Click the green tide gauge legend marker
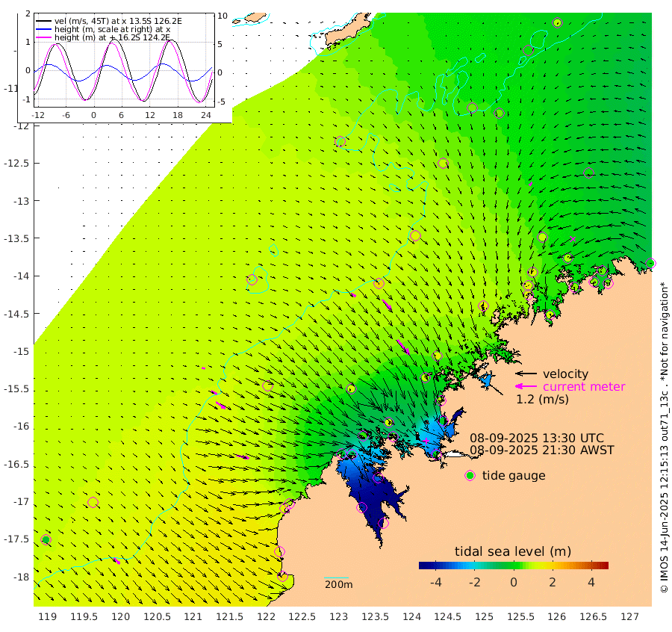 tap(470, 476)
